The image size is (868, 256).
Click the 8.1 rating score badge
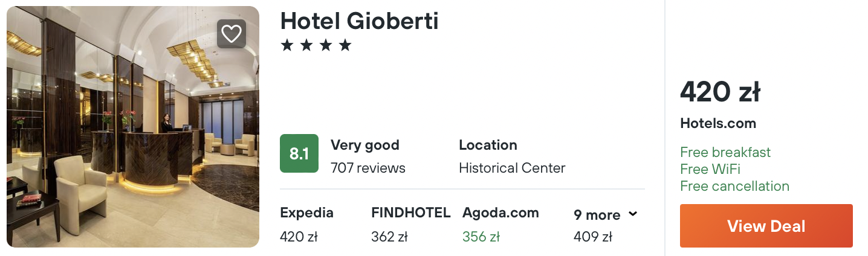299,153
